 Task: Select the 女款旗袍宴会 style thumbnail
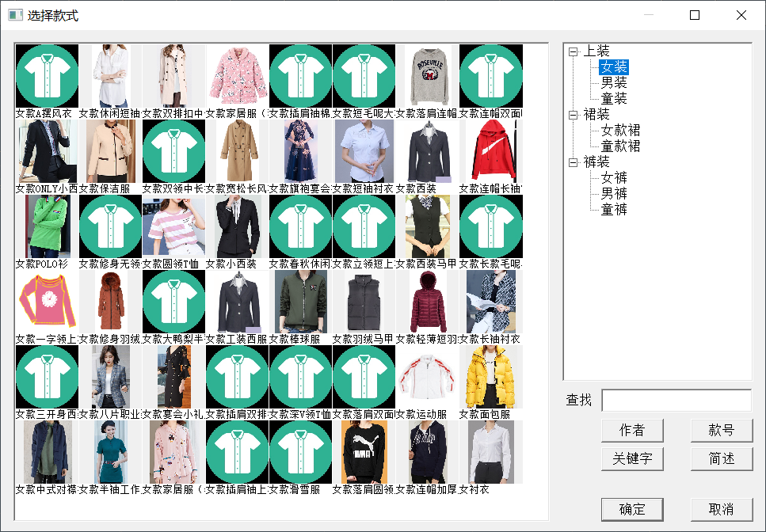pos(300,150)
